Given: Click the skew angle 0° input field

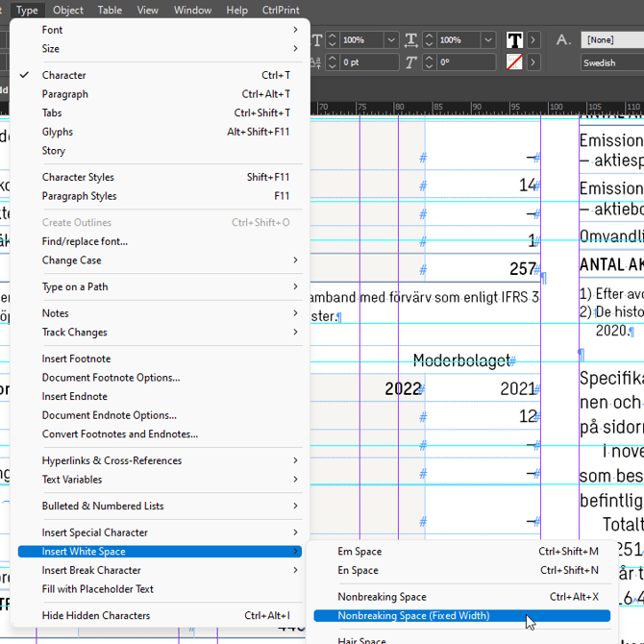Looking at the screenshot, I should pyautogui.click(x=461, y=62).
